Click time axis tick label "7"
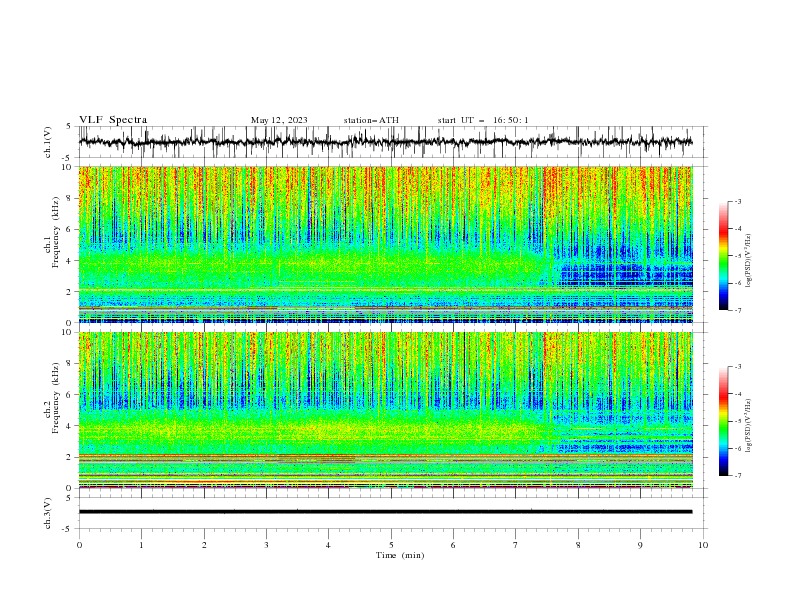792x612 pixels. 515,545
